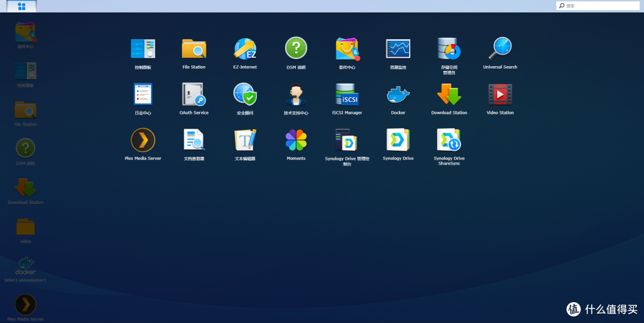
Task: Launch File Station in the main menu grid
Action: click(x=194, y=49)
